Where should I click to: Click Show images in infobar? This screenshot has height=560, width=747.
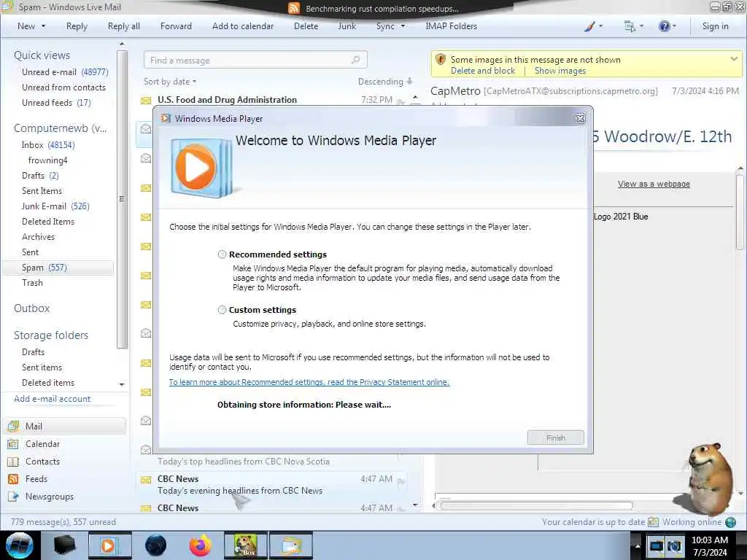pyautogui.click(x=560, y=71)
